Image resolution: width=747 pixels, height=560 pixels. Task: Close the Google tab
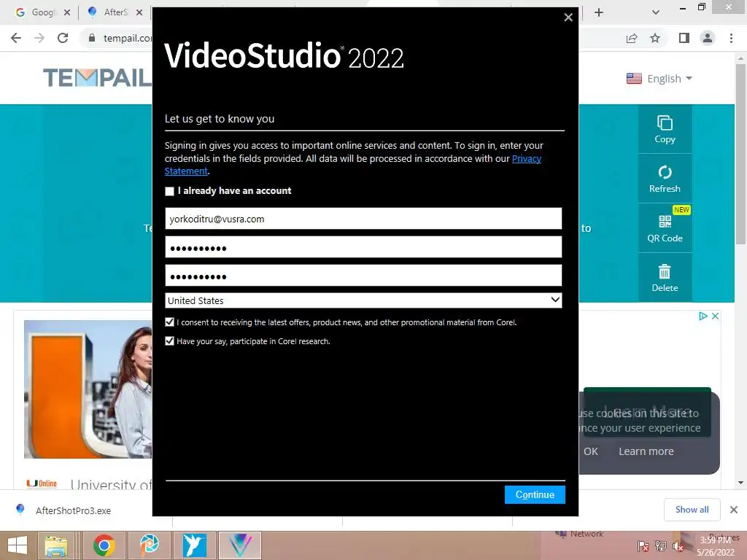click(67, 12)
